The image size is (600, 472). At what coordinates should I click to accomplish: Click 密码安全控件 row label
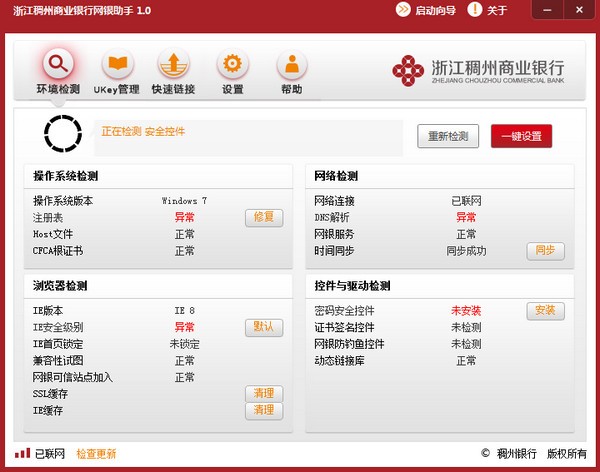tap(344, 310)
